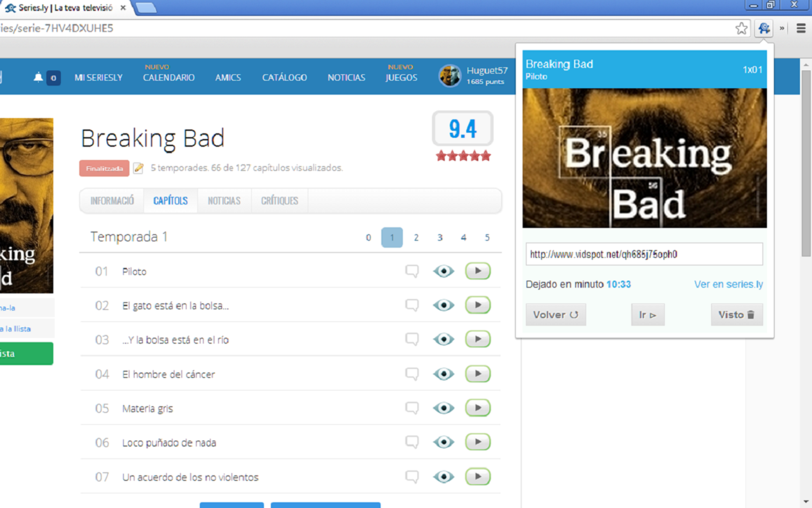The width and height of the screenshot is (812, 508).
Task: Open comments for El hombre del cáncer
Action: tap(412, 374)
